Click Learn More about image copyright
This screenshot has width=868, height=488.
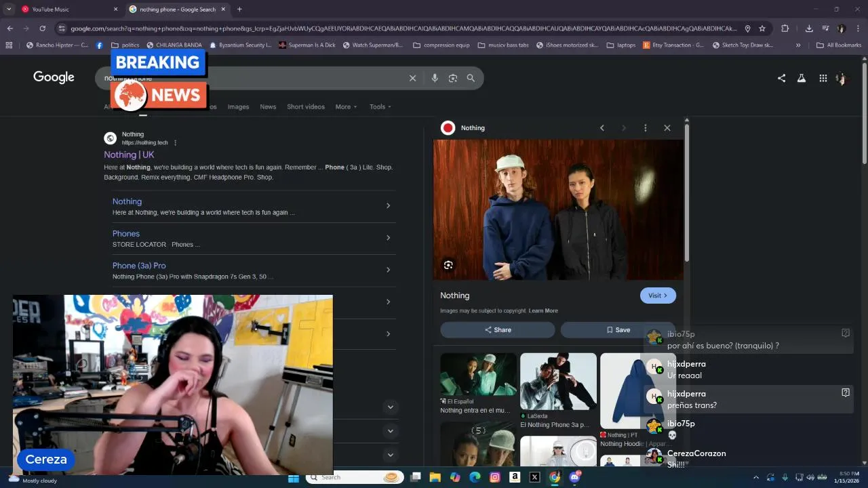tap(543, 310)
